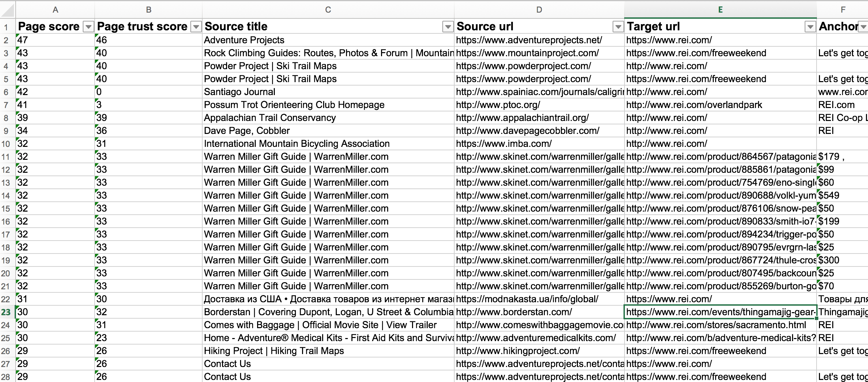Select page trust score cell showing 23

click(148, 338)
